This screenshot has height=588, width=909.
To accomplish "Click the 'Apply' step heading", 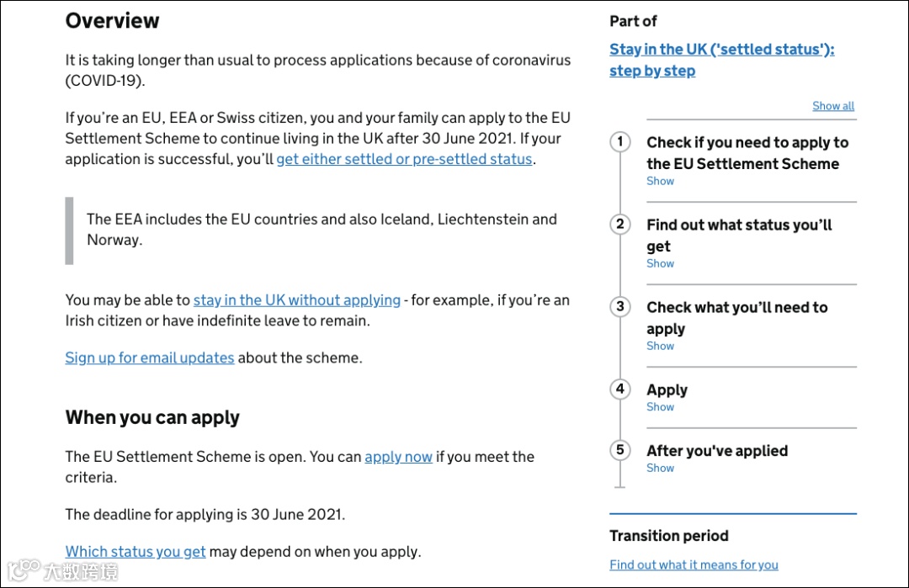I will (667, 389).
